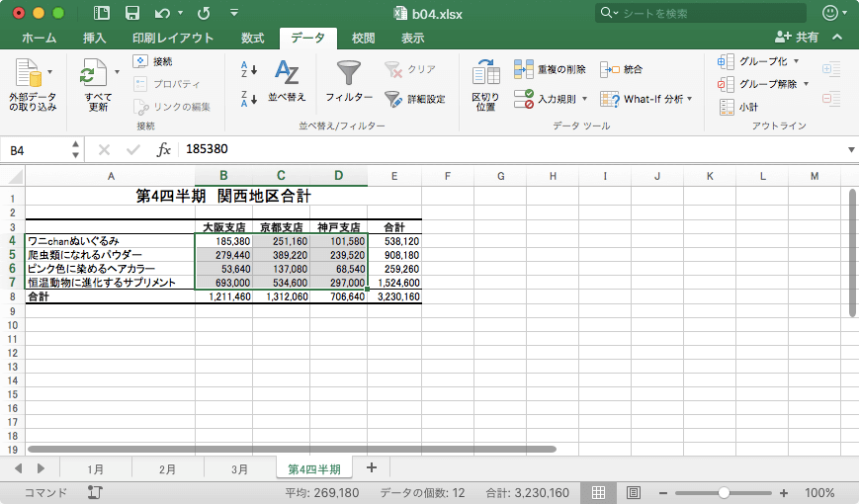Click the smiley feedback icon
Viewport: 859px width, 504px height.
click(830, 13)
